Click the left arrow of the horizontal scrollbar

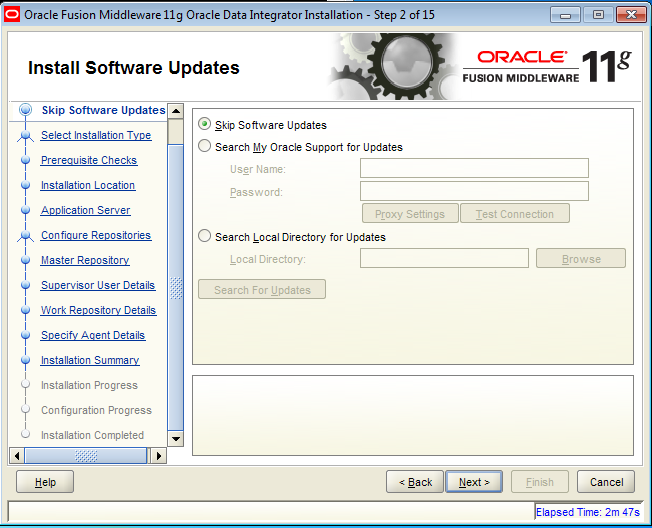[17, 456]
